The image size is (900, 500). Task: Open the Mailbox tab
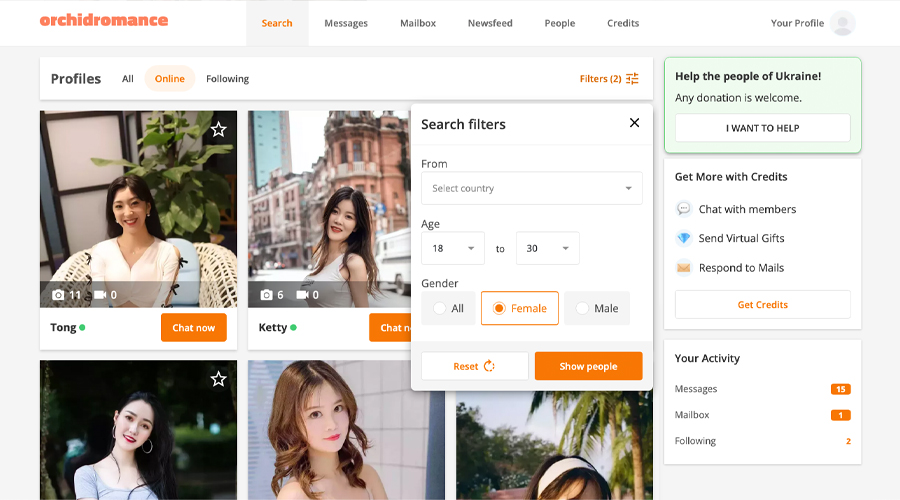(x=418, y=23)
